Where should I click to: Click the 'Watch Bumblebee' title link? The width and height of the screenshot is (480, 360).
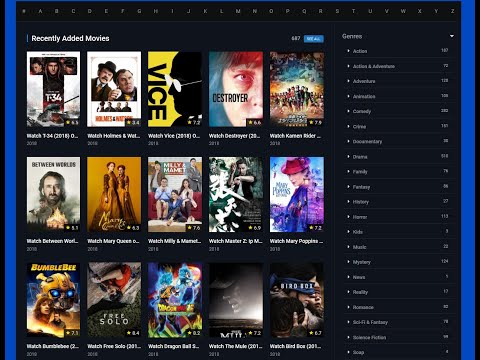coord(53,346)
